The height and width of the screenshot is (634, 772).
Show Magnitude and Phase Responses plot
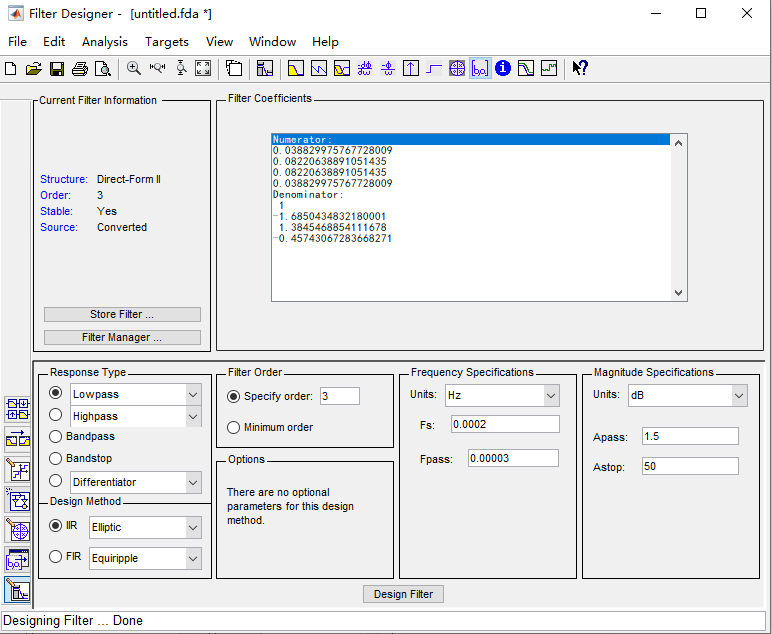click(342, 68)
